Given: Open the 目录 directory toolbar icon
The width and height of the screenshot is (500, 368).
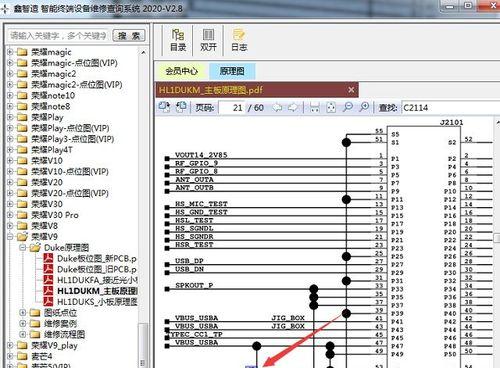Looking at the screenshot, I should coord(178,40).
